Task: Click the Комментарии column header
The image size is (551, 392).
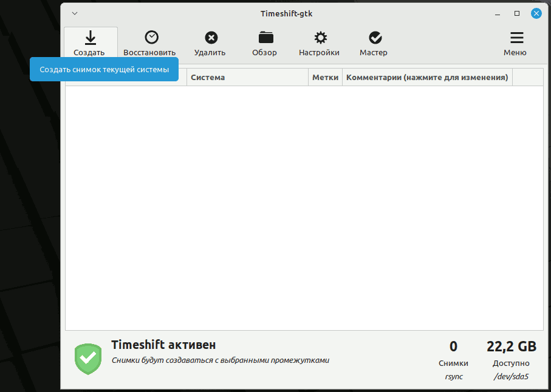Action: coord(427,77)
